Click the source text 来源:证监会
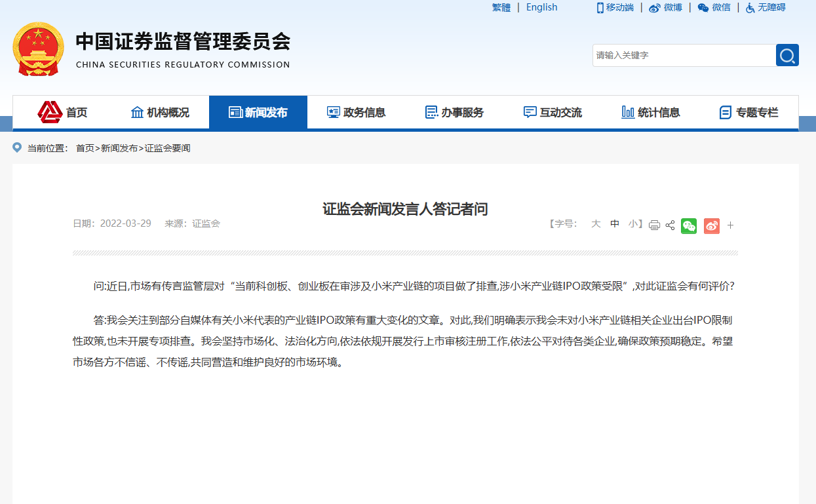 pyautogui.click(x=192, y=223)
